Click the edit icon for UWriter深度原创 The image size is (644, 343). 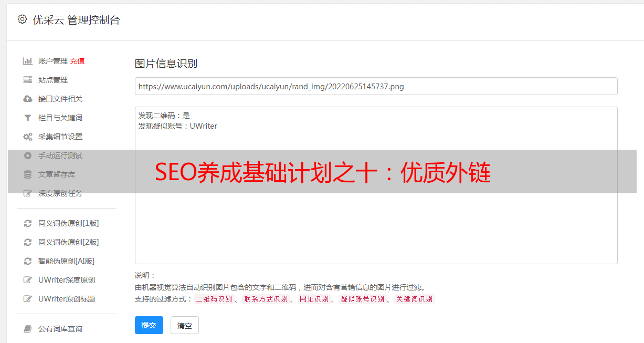(28, 280)
